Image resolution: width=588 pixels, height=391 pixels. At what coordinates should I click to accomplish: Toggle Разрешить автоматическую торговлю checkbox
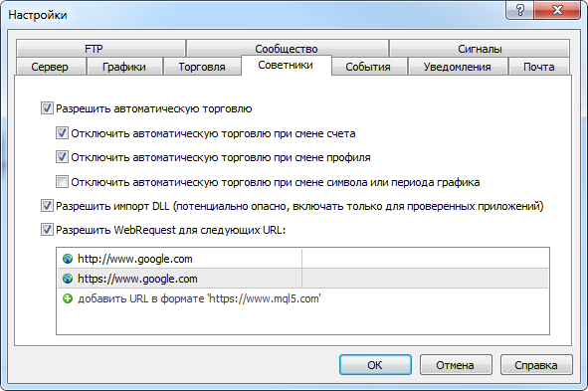click(x=47, y=108)
